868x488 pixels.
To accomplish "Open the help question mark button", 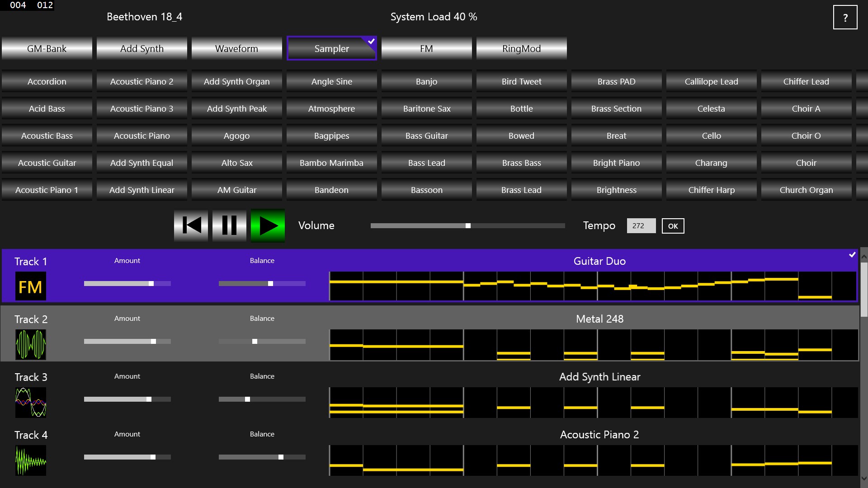I will pyautogui.click(x=845, y=18).
